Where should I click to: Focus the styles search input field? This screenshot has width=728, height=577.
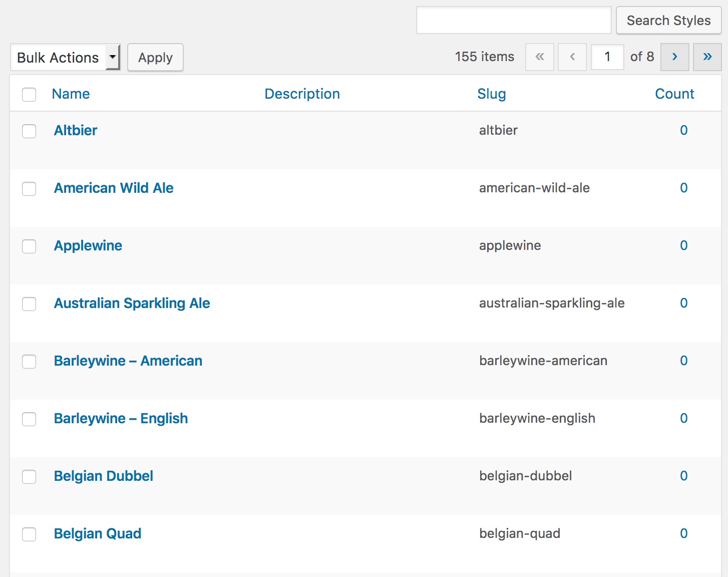tap(514, 20)
